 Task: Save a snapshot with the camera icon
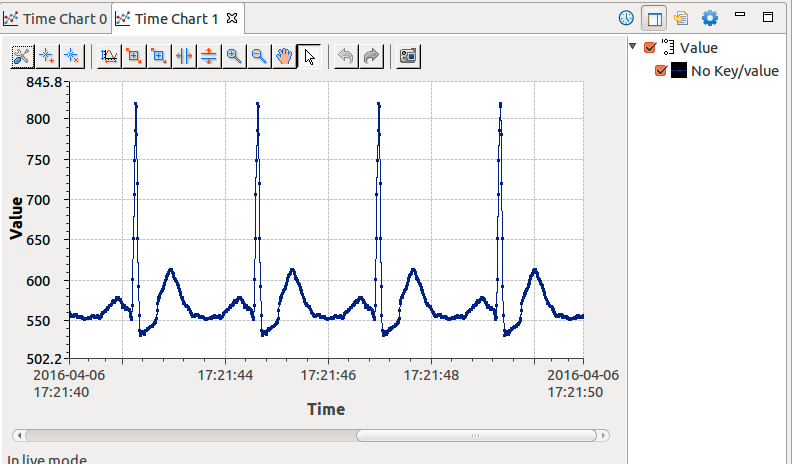point(408,56)
